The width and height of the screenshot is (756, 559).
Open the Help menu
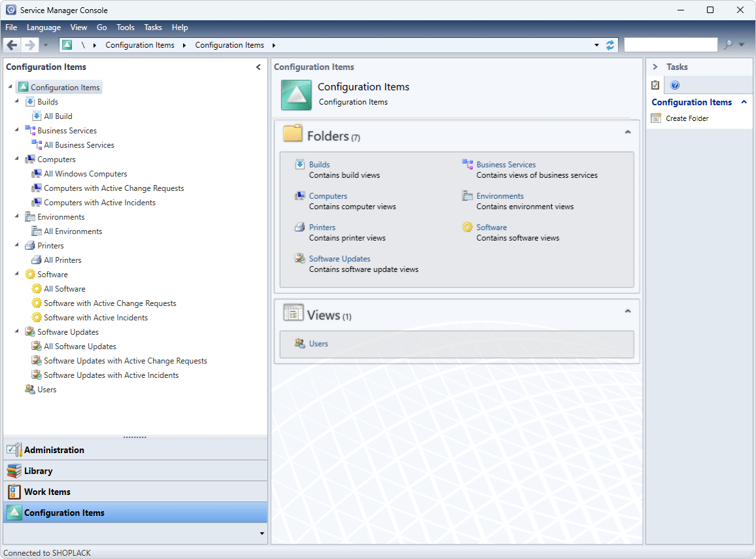pos(180,27)
